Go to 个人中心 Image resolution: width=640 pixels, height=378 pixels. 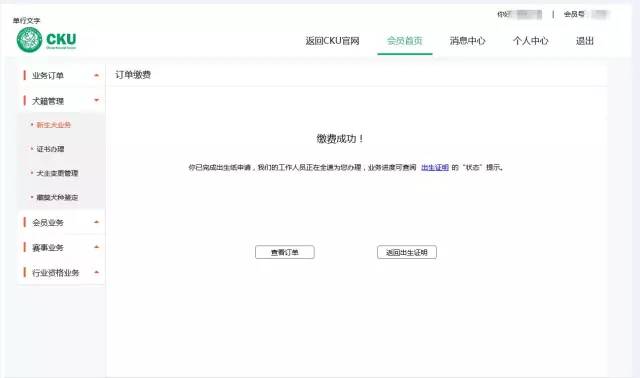[x=530, y=41]
